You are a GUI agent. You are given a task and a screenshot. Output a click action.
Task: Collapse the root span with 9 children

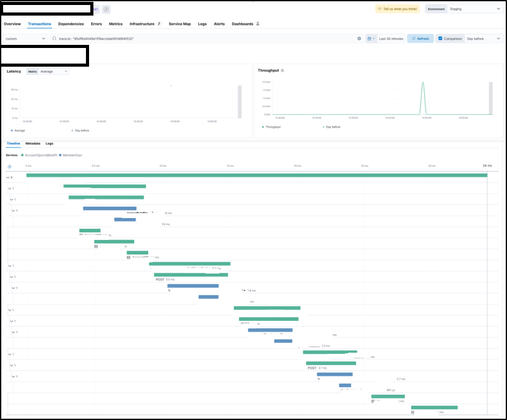pos(7,177)
